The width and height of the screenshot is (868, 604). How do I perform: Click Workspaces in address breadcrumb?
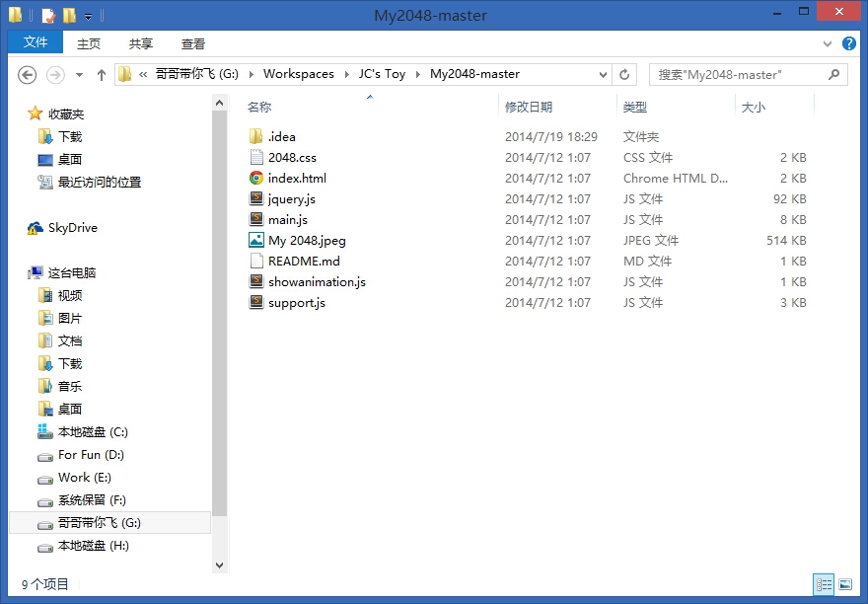coord(298,74)
